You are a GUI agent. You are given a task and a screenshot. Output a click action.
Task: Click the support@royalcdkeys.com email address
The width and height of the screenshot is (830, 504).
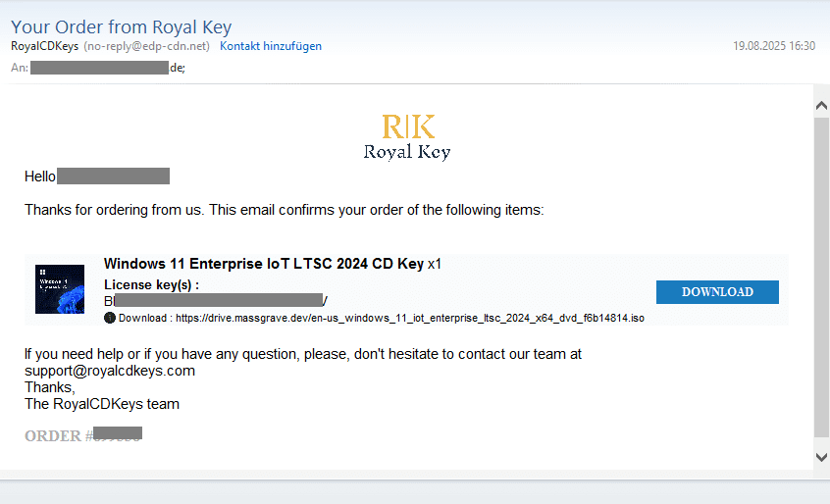click(x=110, y=371)
